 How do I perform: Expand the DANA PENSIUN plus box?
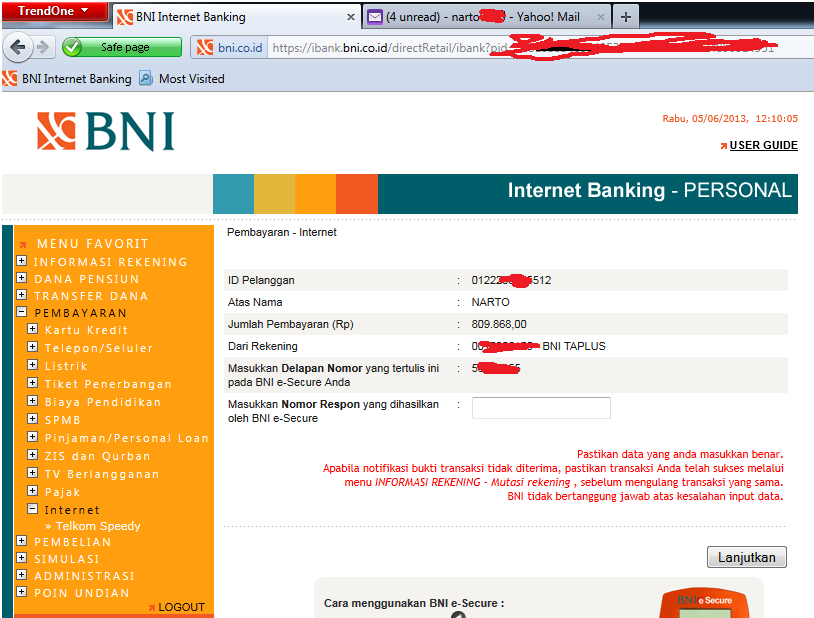22,278
